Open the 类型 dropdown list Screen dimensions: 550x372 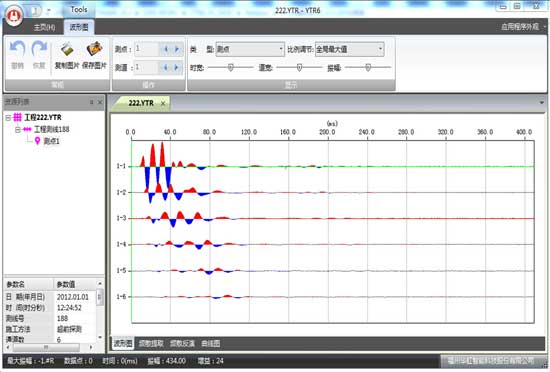pyautogui.click(x=281, y=49)
